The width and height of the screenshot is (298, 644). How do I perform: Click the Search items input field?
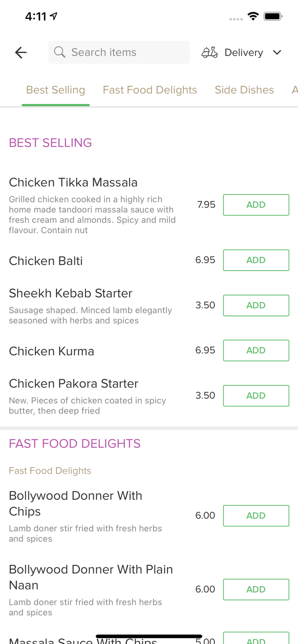click(x=119, y=52)
